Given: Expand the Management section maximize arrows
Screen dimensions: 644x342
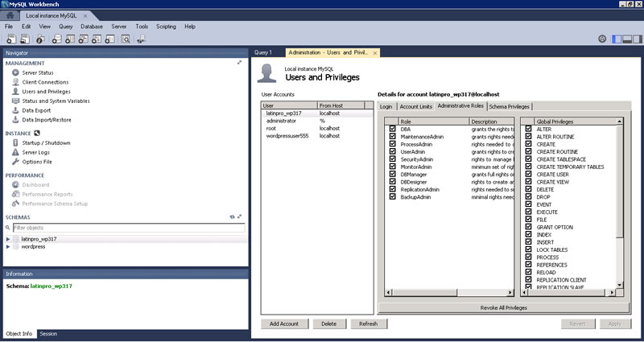Looking at the screenshot, I should (x=239, y=63).
